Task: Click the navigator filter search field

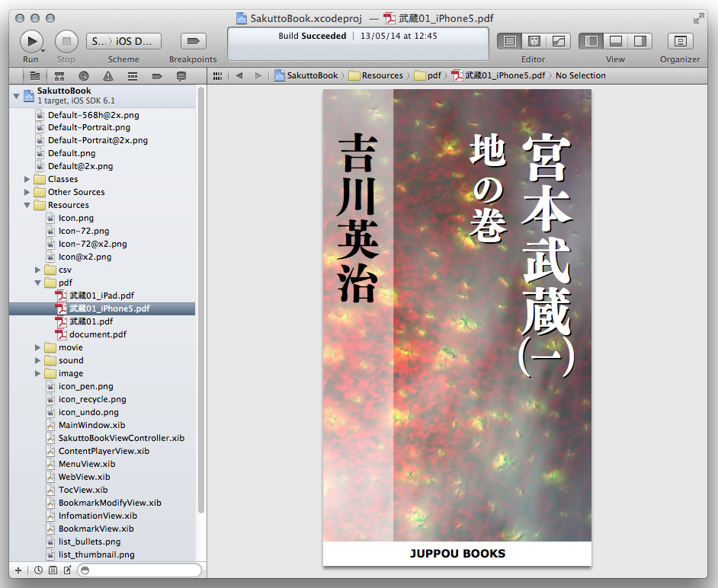Action: (x=139, y=570)
